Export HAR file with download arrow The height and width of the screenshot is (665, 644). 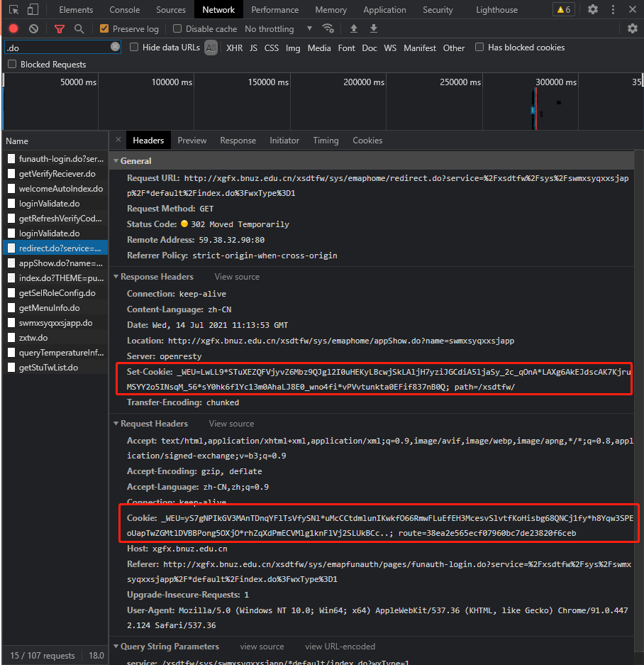click(x=374, y=28)
